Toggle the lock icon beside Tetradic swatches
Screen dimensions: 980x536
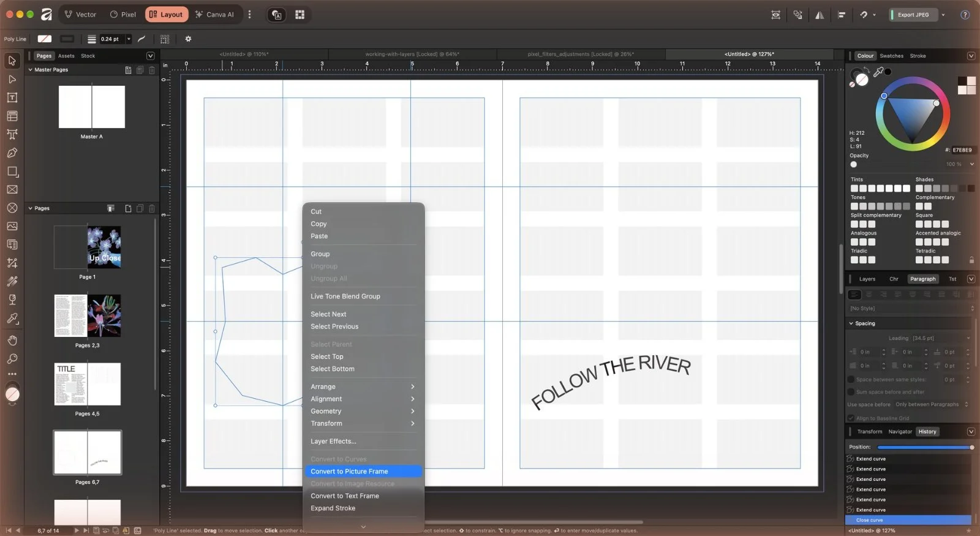[971, 260]
